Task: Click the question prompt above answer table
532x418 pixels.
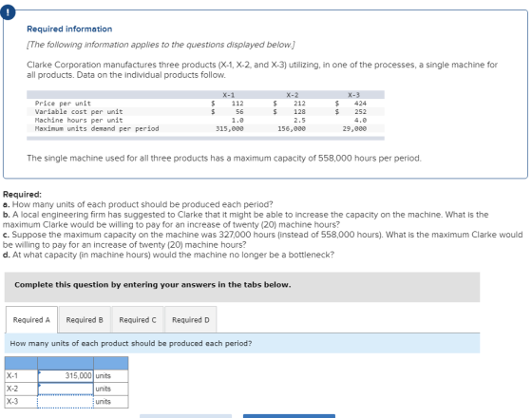Action: 131,343
